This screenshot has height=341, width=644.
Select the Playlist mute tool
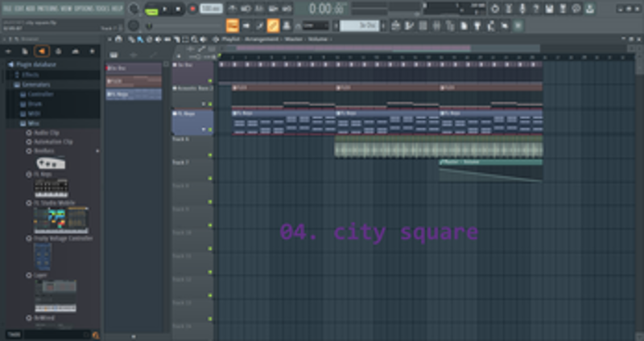click(158, 39)
